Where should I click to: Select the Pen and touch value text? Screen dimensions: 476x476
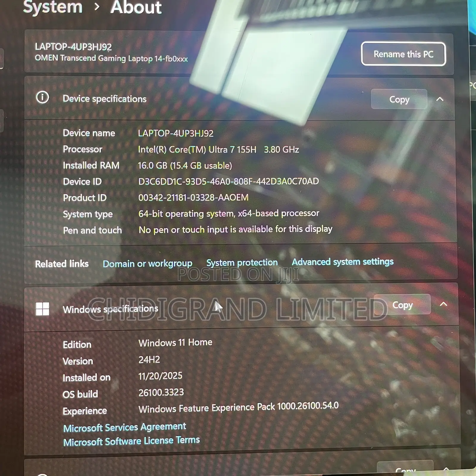coord(235,229)
